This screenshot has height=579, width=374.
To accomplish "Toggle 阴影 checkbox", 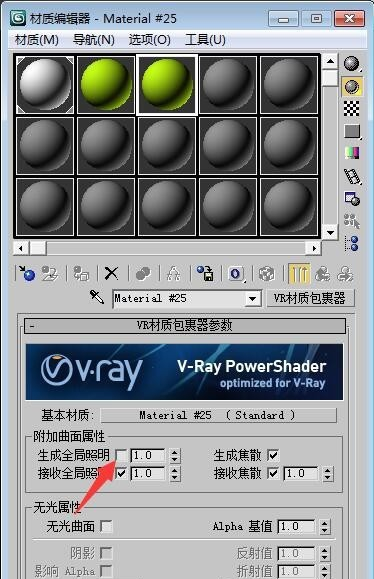I will pyautogui.click(x=106, y=553).
